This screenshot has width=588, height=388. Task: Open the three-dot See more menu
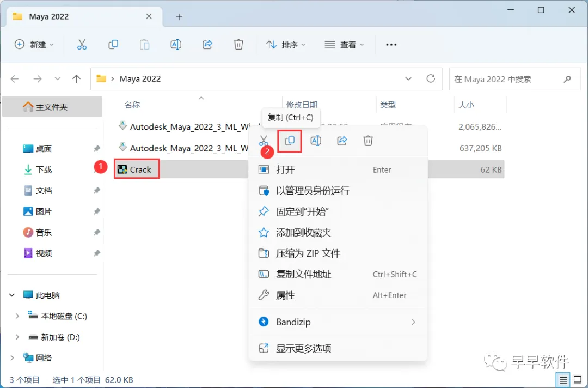click(x=391, y=45)
